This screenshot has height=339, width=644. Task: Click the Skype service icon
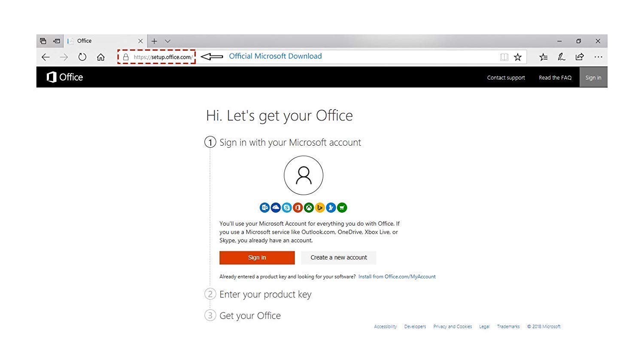[x=287, y=208]
